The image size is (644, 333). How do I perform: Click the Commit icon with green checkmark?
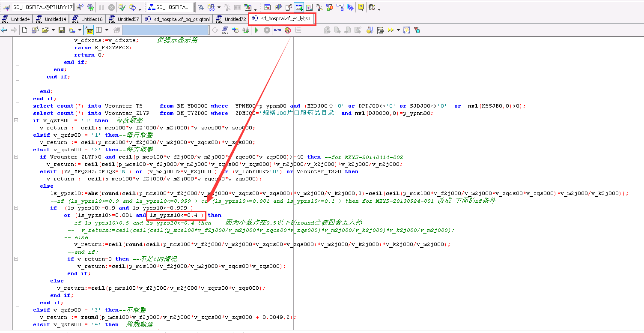pyautogui.click(x=122, y=7)
